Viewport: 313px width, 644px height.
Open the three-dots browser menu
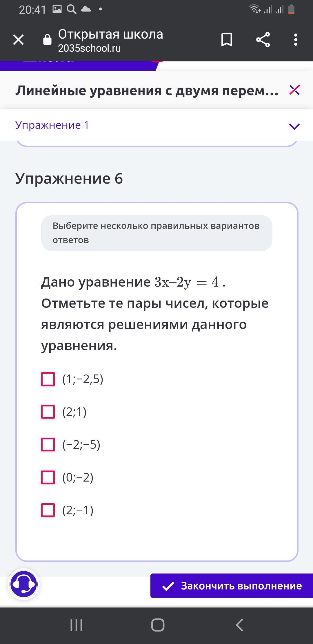coord(295,40)
